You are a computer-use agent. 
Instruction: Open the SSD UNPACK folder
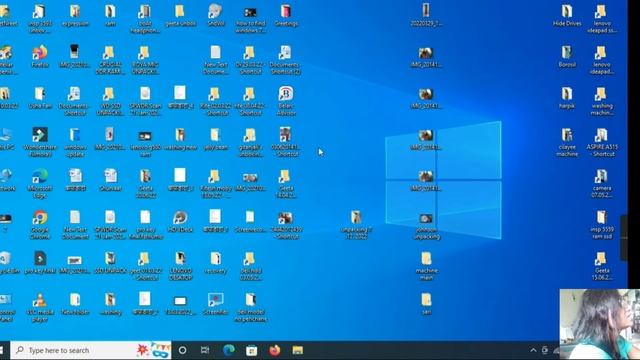click(x=110, y=262)
